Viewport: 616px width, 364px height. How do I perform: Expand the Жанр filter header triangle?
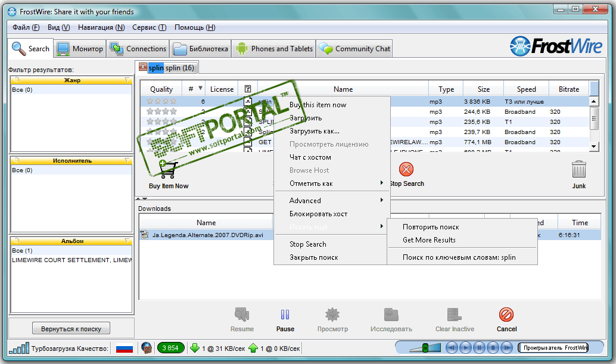(x=127, y=80)
